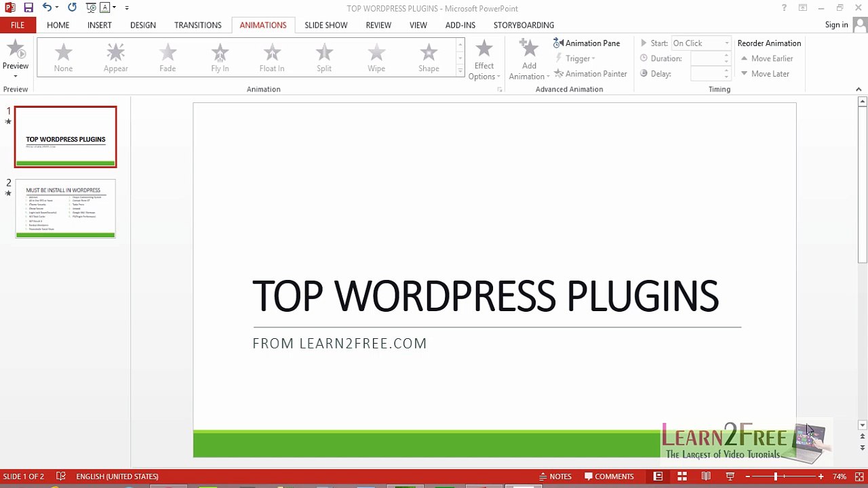
Task: Click ENGLISH (UNITED STATES) language indicator
Action: pyautogui.click(x=117, y=476)
